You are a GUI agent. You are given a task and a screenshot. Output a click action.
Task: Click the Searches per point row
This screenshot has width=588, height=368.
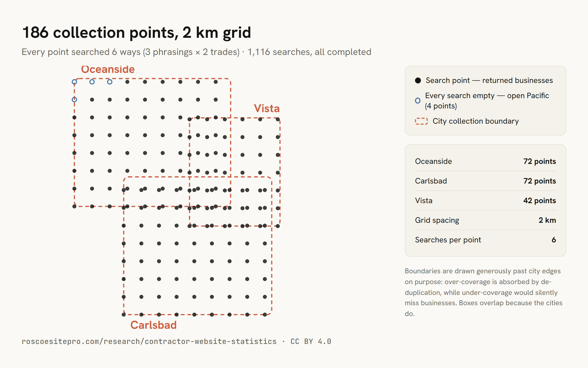485,240
